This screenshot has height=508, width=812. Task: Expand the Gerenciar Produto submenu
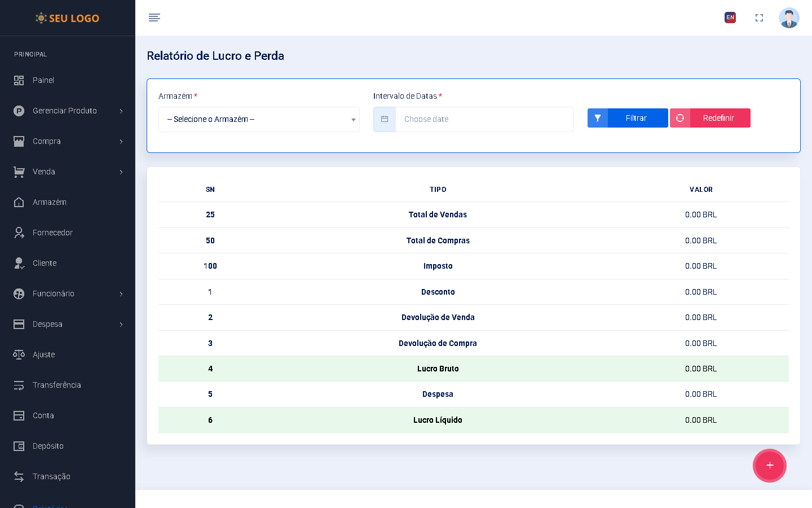[68, 111]
